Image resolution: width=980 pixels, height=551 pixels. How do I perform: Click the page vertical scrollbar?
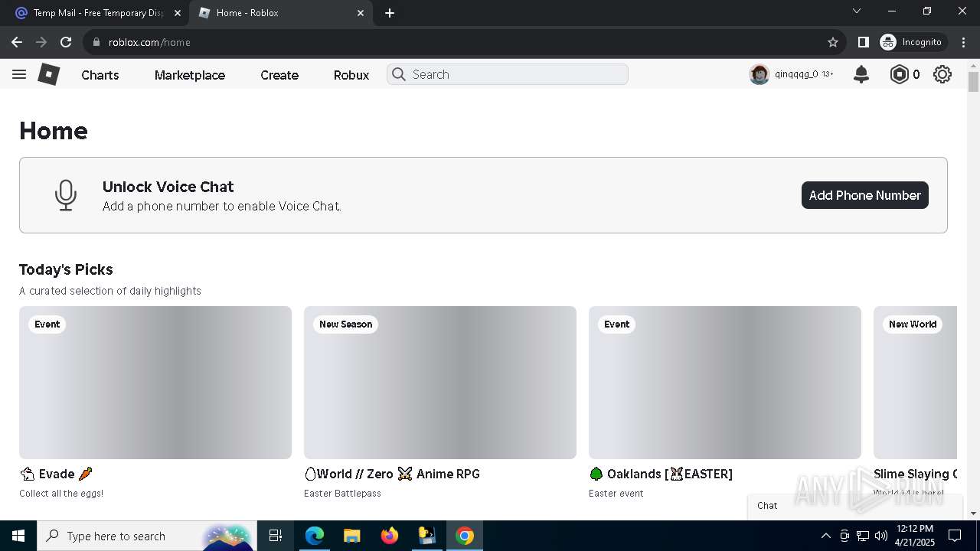(973, 83)
